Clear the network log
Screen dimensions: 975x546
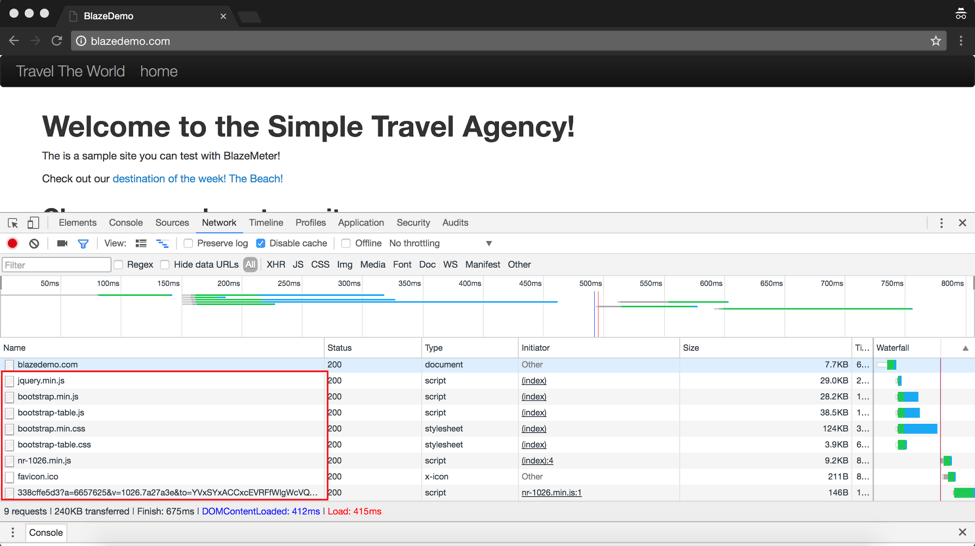click(x=34, y=243)
